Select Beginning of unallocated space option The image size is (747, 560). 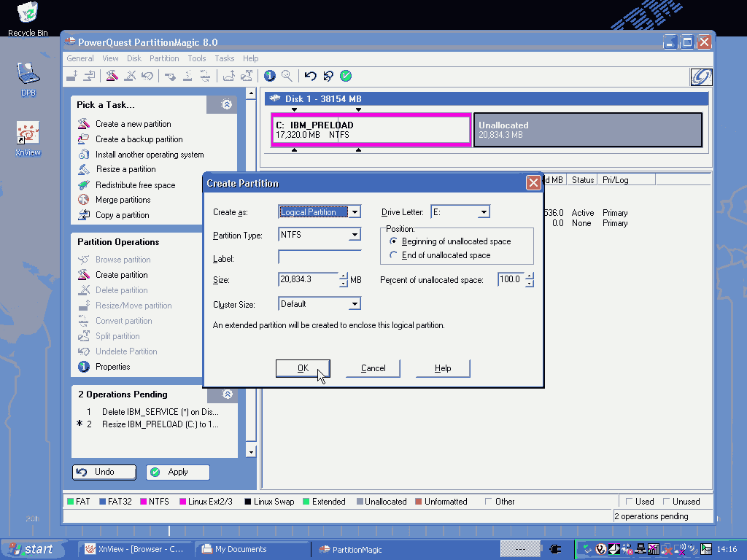(394, 241)
